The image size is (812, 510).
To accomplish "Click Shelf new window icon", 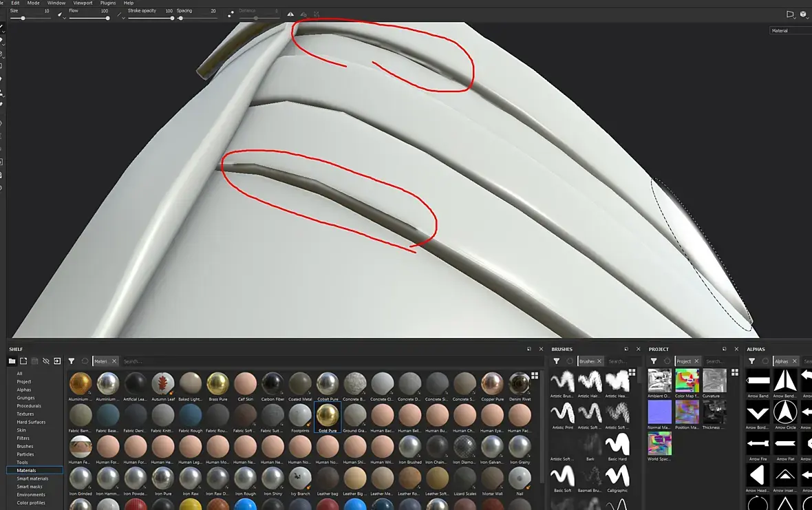I will coord(23,361).
